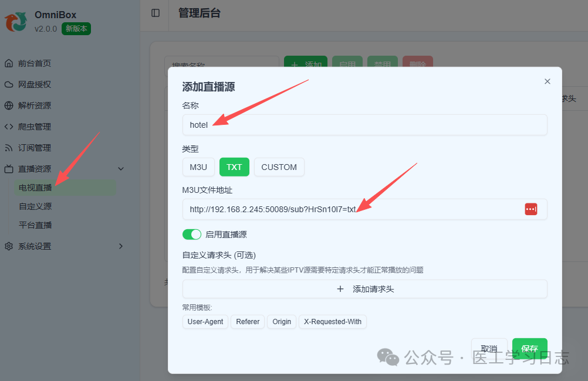Click the green 保存 button
Viewport: 588px width, 381px height.
[529, 348]
